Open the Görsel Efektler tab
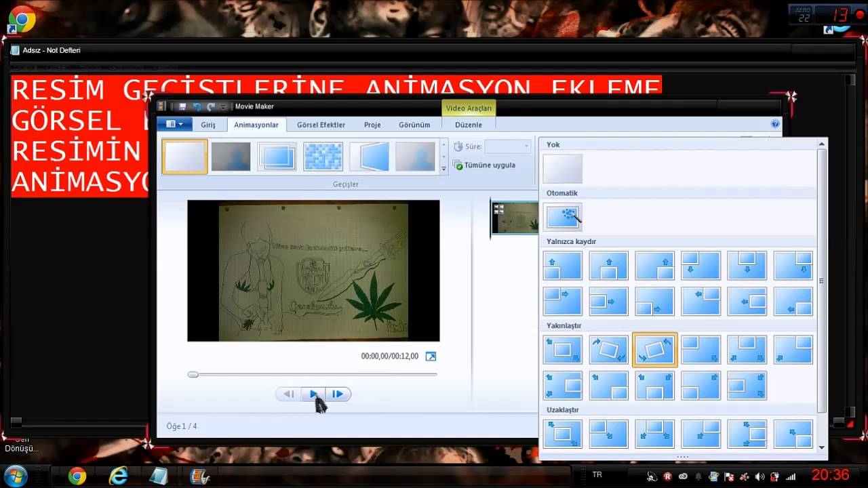This screenshot has height=488, width=868. [321, 125]
